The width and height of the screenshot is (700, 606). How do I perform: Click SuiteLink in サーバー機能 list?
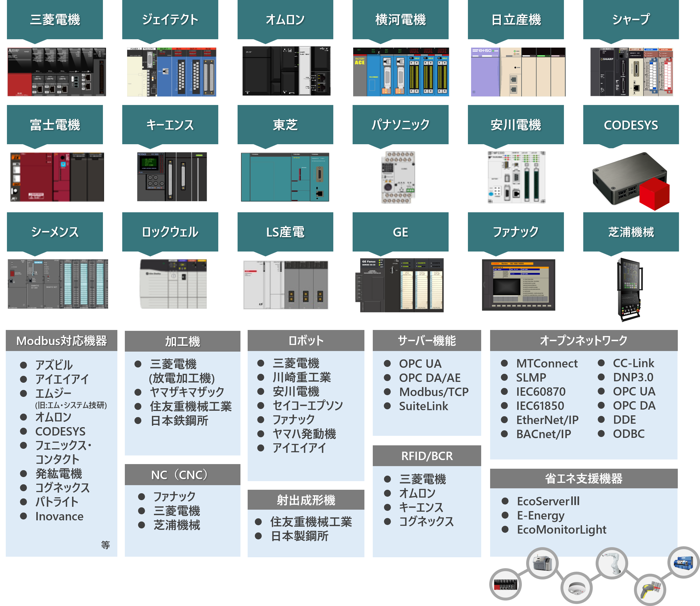point(424,406)
